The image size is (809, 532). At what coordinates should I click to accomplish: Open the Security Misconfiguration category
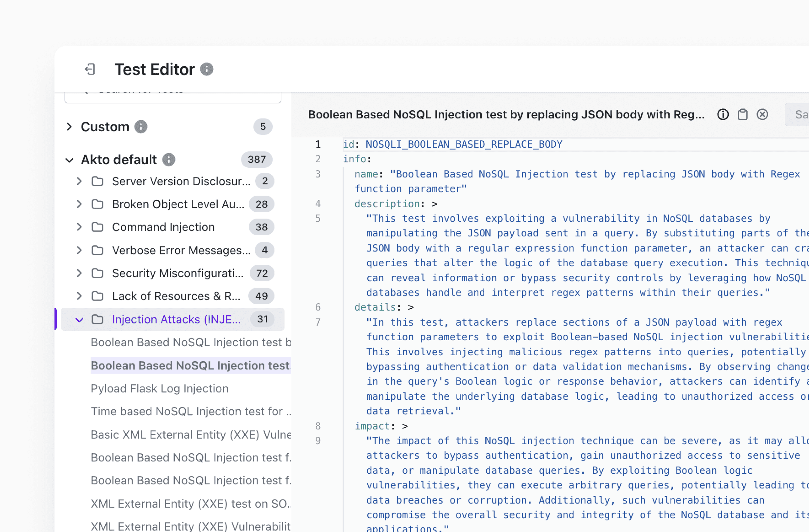tap(178, 273)
